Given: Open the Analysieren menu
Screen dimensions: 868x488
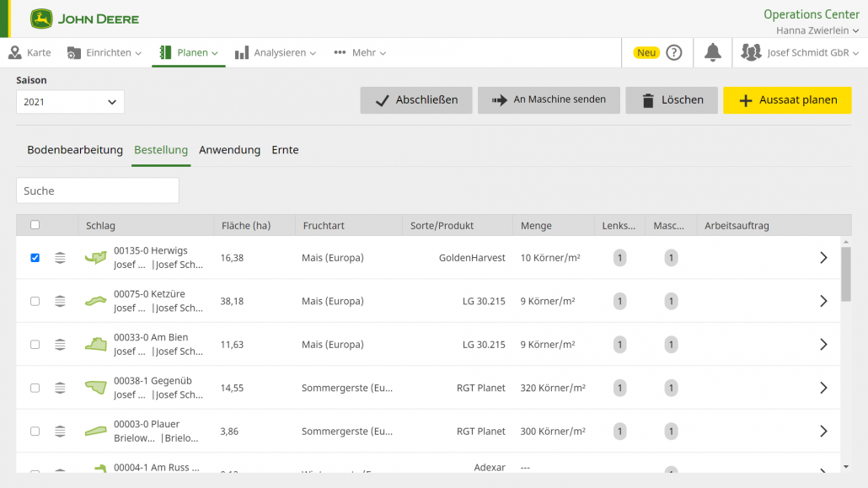Looking at the screenshot, I should [275, 52].
